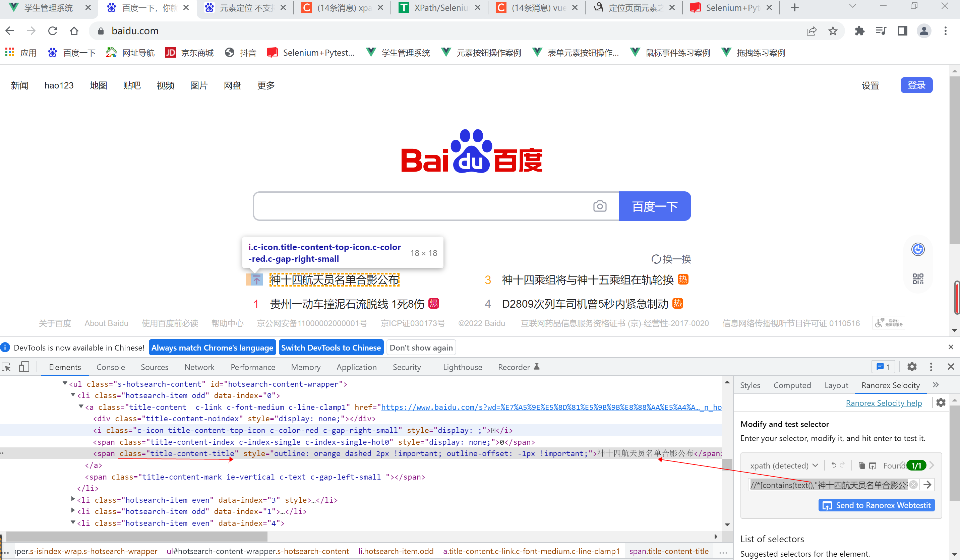This screenshot has height=560, width=960.
Task: Click the DevTools inspect element picker icon
Action: click(6, 367)
